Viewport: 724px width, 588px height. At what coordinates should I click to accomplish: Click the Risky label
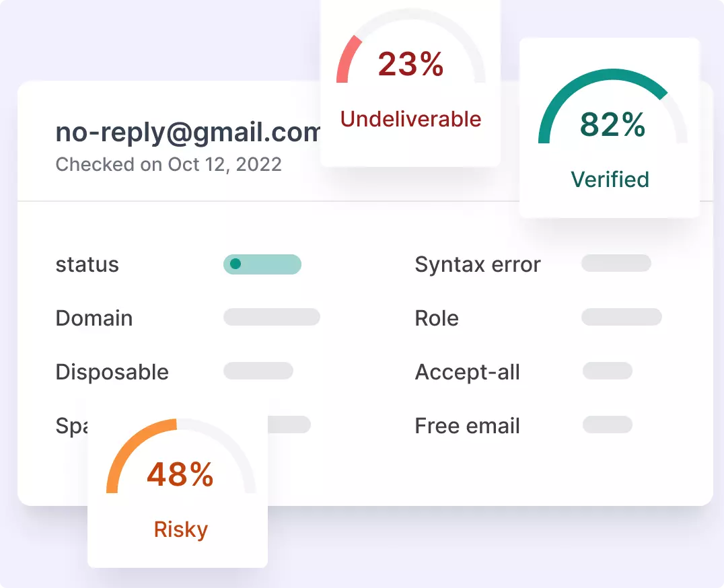pyautogui.click(x=180, y=529)
